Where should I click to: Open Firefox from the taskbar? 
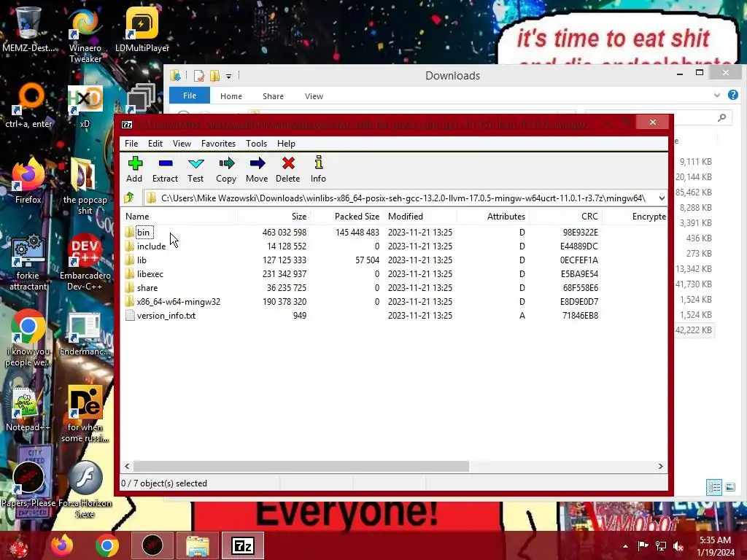(x=62, y=545)
